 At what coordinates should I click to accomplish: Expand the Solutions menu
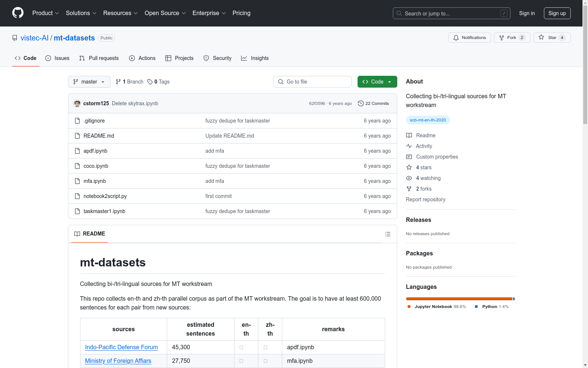[81, 13]
